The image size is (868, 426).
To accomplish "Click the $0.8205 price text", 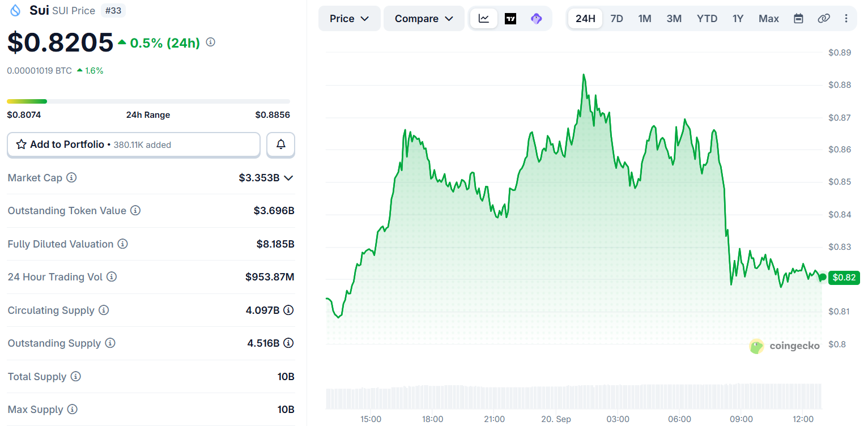I will point(60,42).
